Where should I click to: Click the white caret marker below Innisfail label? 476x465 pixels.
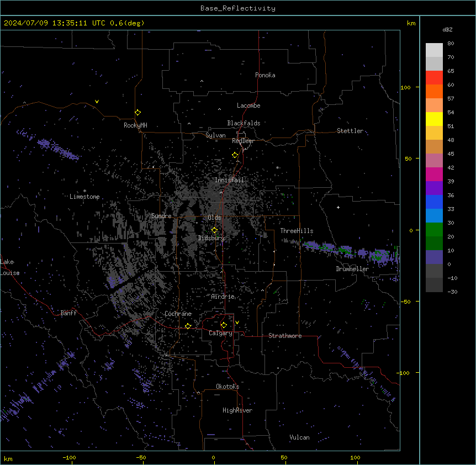click(x=221, y=192)
